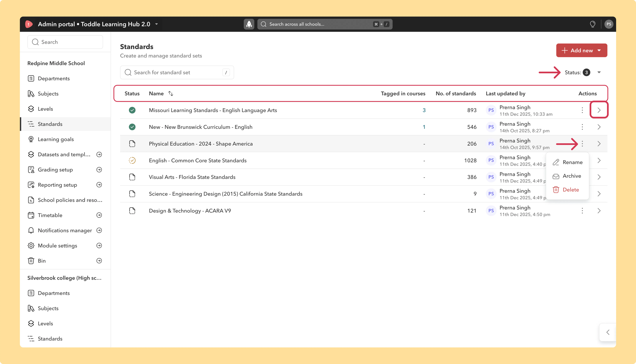Open Missouri Learning Standards - English Language Arts
This screenshot has height=364, width=636.
[x=213, y=110]
